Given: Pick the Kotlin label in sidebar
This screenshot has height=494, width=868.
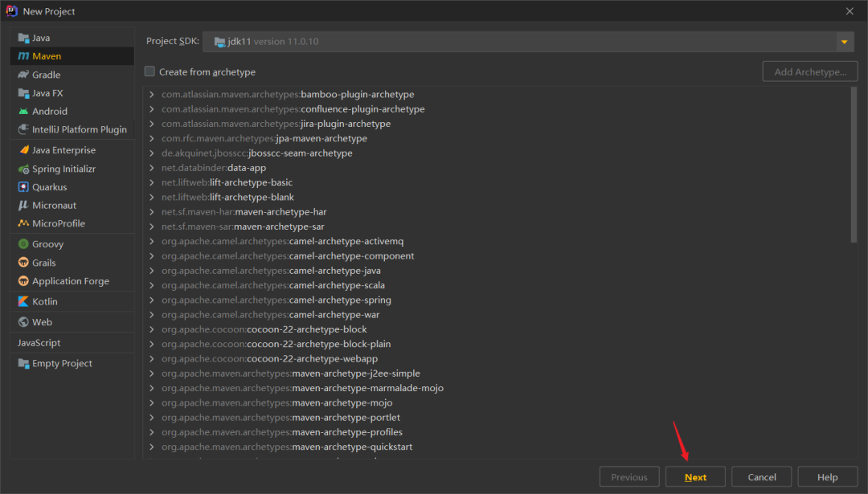Looking at the screenshot, I should tap(45, 301).
